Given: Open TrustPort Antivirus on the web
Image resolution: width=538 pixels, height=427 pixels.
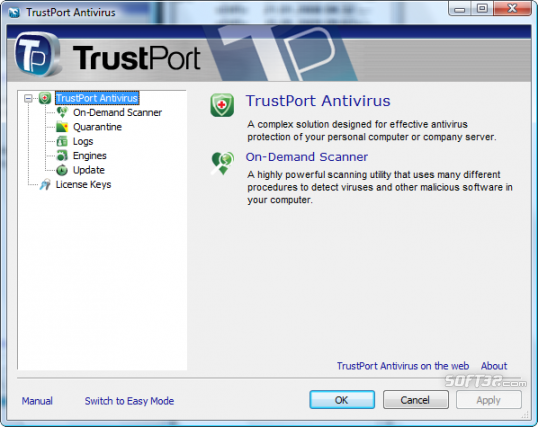Looking at the screenshot, I should (403, 366).
